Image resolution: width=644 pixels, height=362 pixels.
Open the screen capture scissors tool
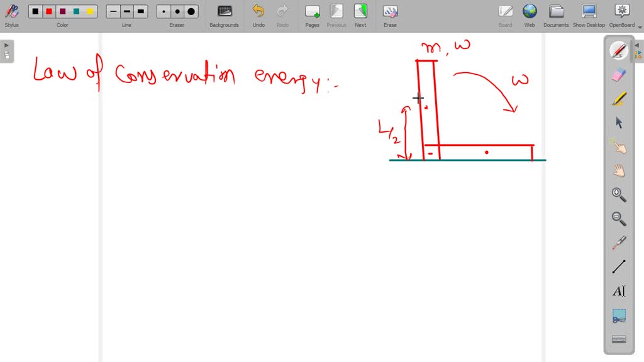point(618,317)
